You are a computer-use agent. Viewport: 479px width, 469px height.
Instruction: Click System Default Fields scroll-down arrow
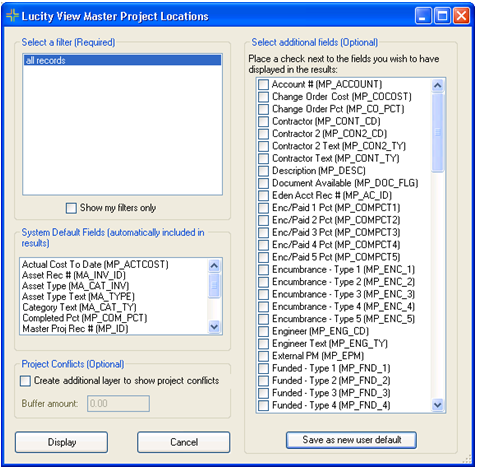[214, 327]
